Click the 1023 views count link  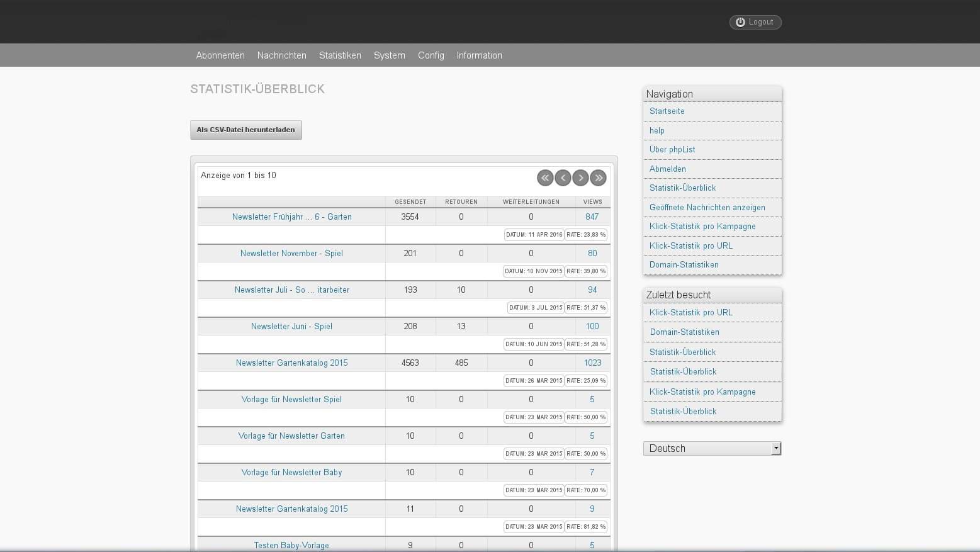(x=592, y=363)
